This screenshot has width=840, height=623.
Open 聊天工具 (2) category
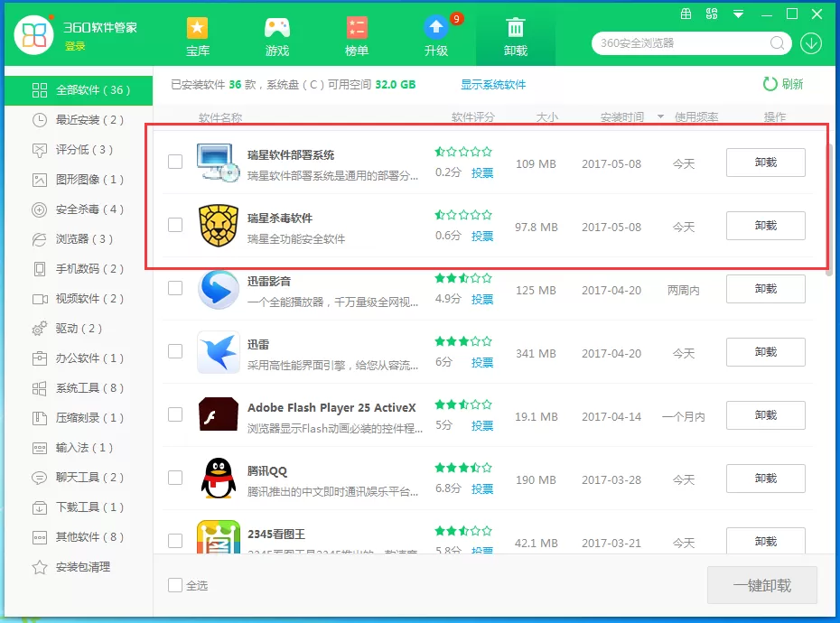79,478
